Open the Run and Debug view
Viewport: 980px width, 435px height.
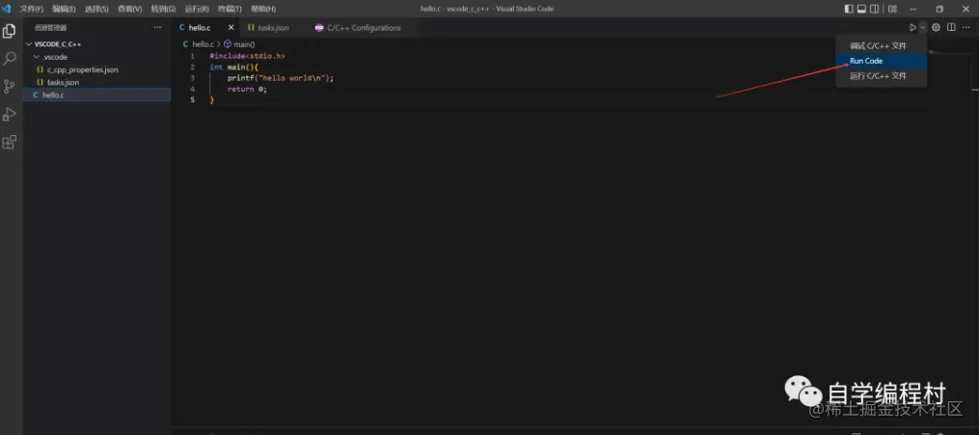(10, 115)
